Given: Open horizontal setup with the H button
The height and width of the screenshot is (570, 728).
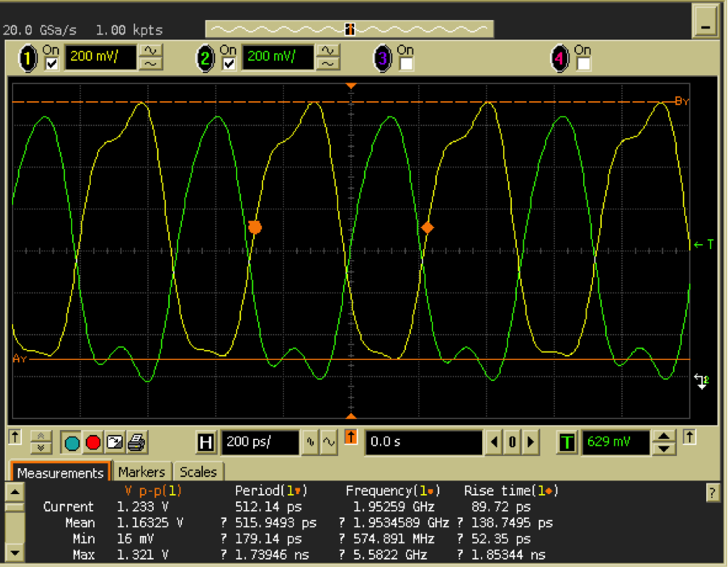Looking at the screenshot, I should [x=206, y=442].
